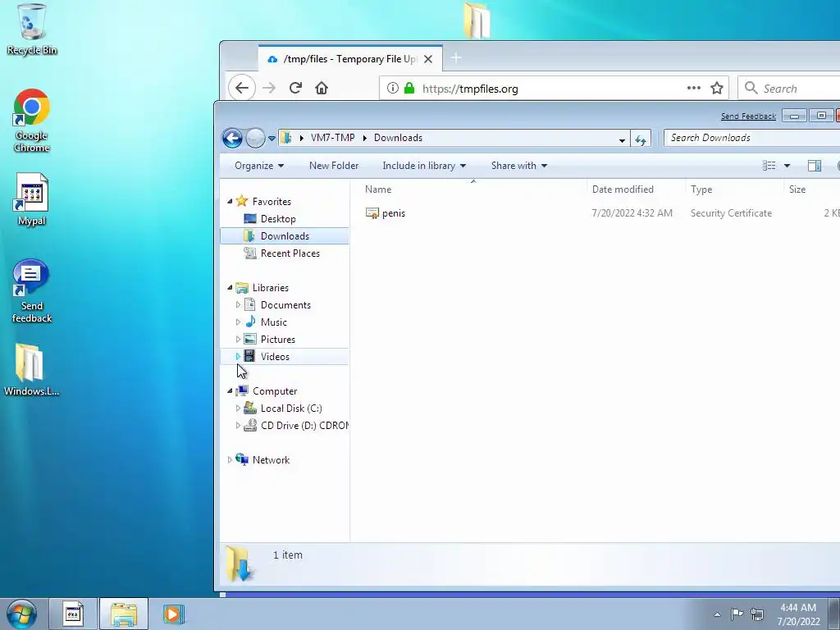Image resolution: width=840 pixels, height=630 pixels.
Task: Open the Pictures library
Action: [x=277, y=339]
